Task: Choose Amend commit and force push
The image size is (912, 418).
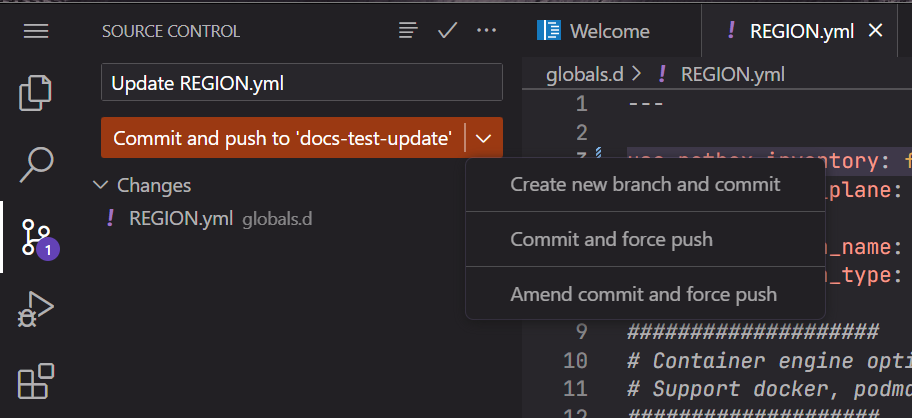Action: click(x=645, y=294)
